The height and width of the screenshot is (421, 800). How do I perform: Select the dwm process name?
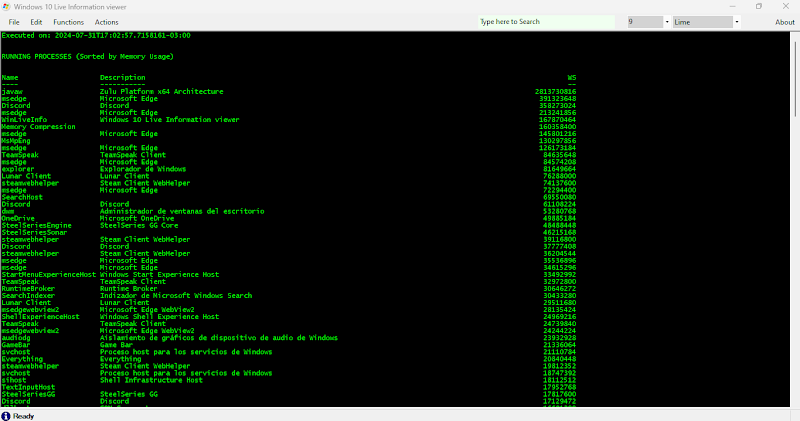pyautogui.click(x=8, y=211)
